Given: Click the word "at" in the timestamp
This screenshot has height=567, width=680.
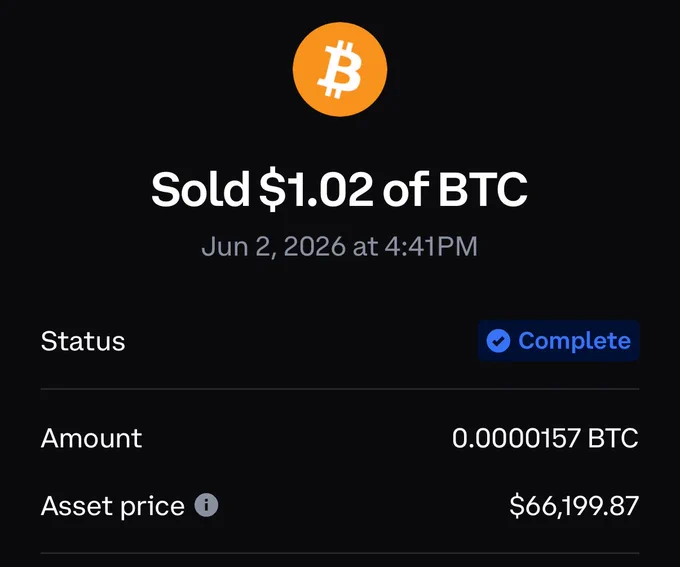Looking at the screenshot, I should (x=365, y=247).
